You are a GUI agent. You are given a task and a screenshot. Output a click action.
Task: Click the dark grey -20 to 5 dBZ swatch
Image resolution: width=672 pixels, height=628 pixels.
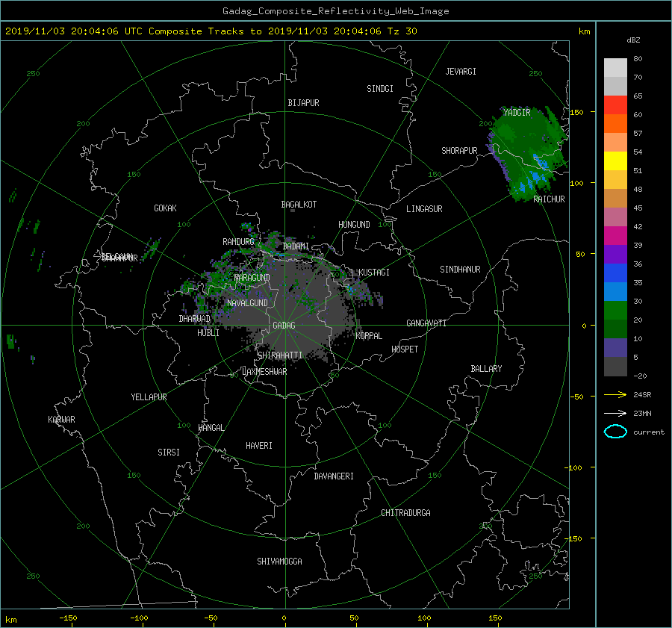tap(615, 367)
